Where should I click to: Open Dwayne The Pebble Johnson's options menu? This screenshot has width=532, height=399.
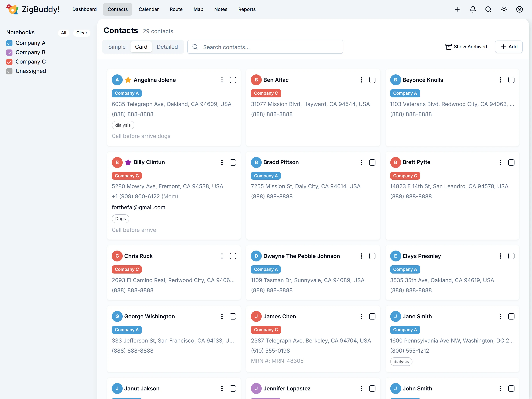click(x=361, y=256)
